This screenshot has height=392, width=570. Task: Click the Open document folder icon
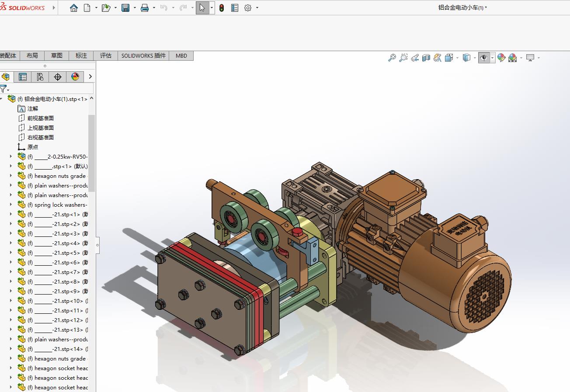click(x=106, y=8)
